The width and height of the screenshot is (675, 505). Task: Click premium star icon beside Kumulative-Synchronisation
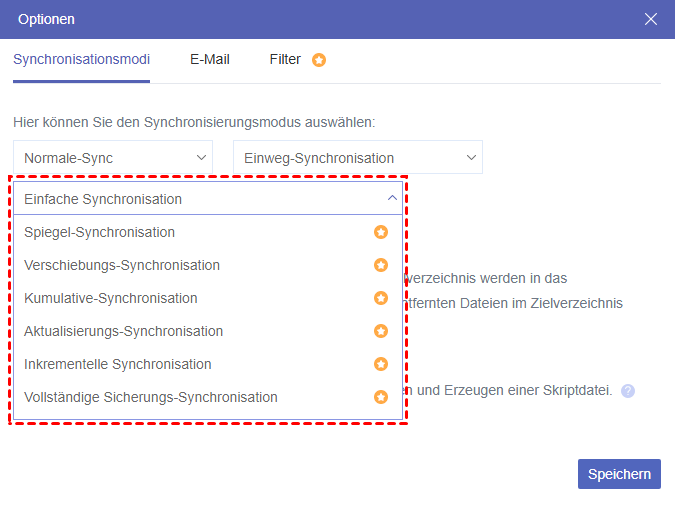pyautogui.click(x=381, y=298)
